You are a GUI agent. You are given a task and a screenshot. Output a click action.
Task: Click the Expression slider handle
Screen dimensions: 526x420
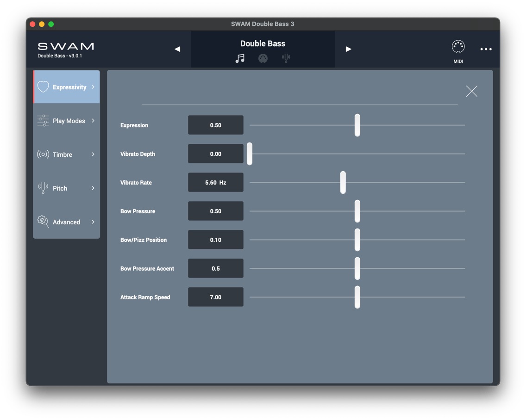357,125
